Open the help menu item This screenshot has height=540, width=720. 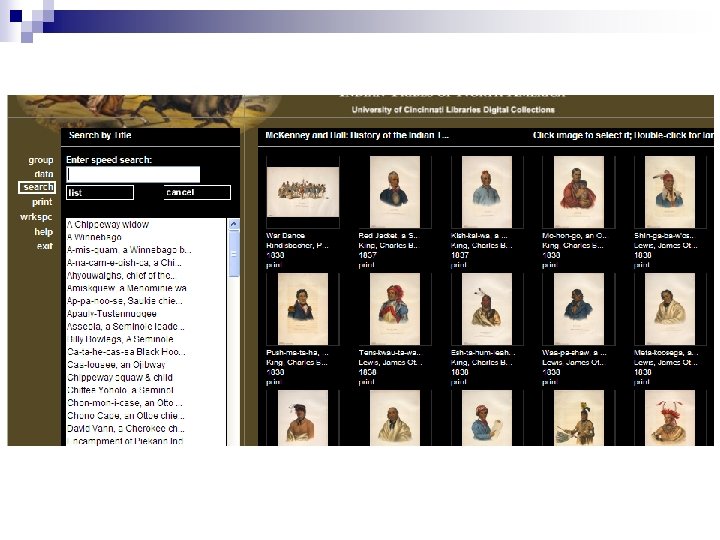coord(44,231)
